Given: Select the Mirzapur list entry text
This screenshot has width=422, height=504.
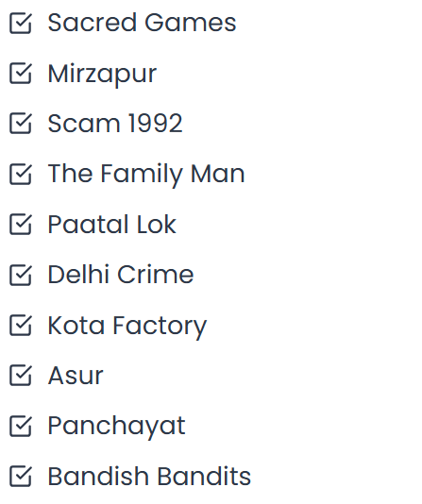Looking at the screenshot, I should (x=102, y=75).
